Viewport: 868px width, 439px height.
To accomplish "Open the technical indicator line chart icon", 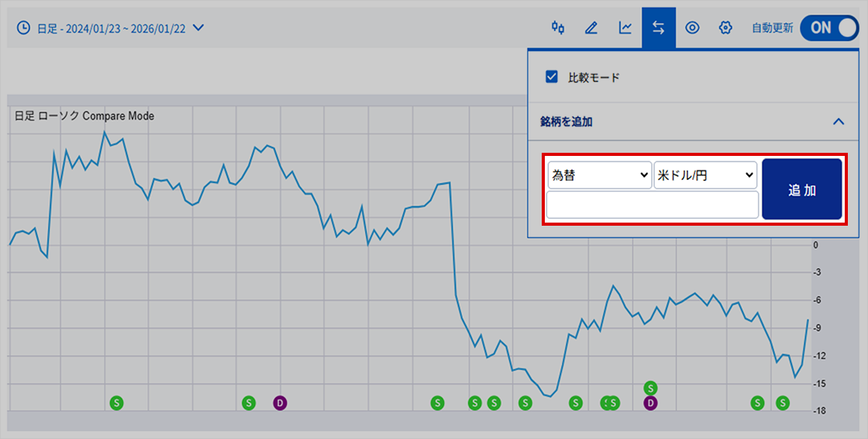I will (x=625, y=28).
